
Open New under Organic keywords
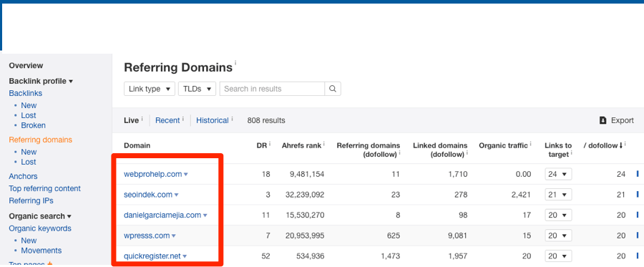click(x=29, y=241)
